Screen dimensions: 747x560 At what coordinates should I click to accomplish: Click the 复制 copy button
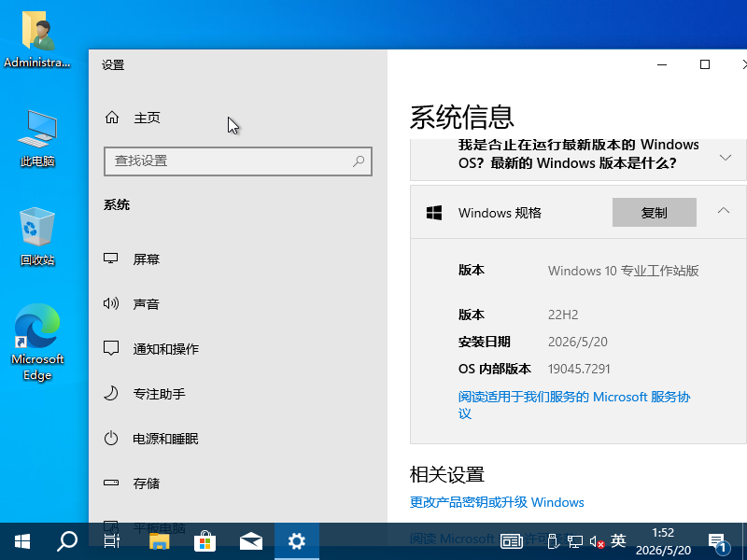(655, 213)
